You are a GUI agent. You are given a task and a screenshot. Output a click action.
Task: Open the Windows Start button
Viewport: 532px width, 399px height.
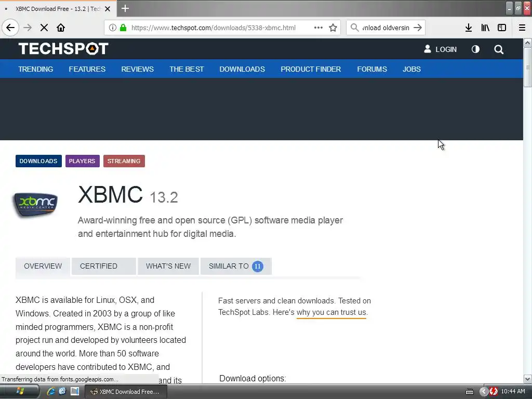(x=20, y=392)
